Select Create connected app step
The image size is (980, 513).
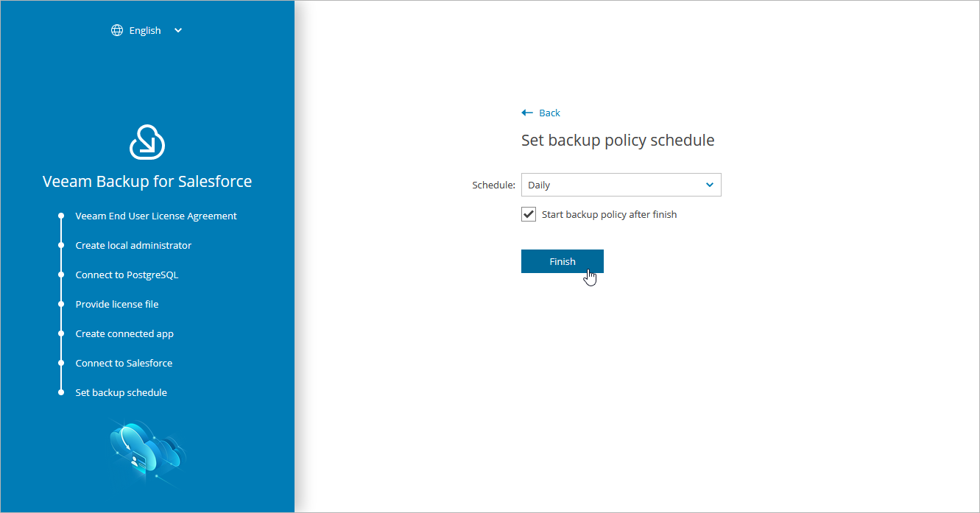(x=124, y=333)
